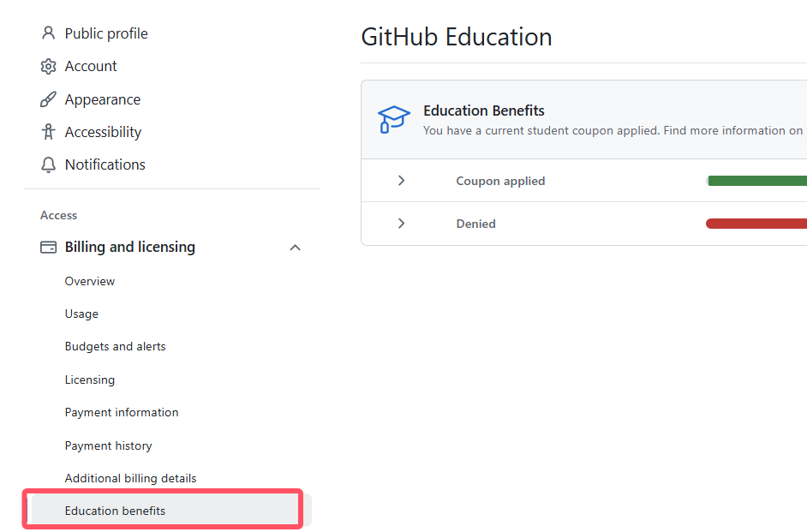
Task: View Payment history
Action: click(x=109, y=445)
